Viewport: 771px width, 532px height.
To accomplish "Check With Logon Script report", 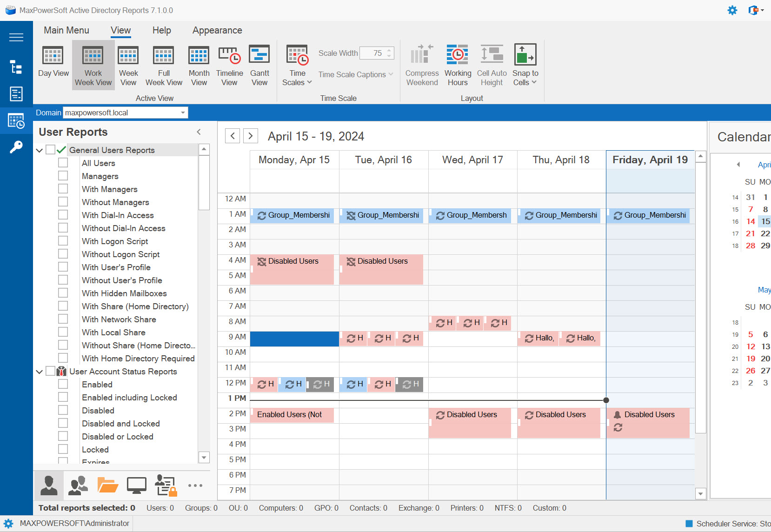I will click(63, 241).
